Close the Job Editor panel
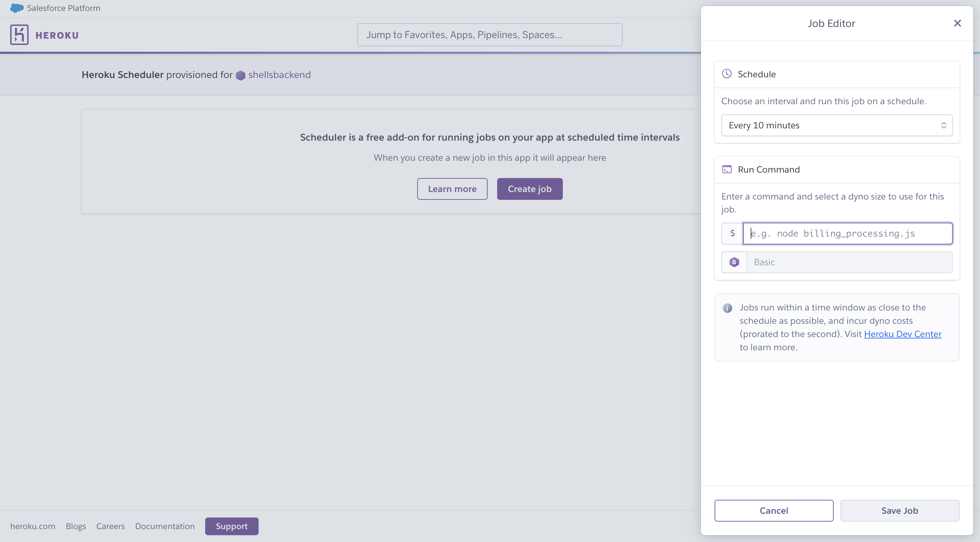This screenshot has height=542, width=980. 957,23
